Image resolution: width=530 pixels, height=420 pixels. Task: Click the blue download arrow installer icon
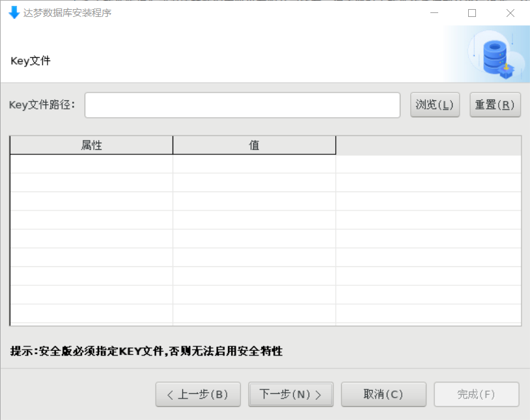point(14,12)
